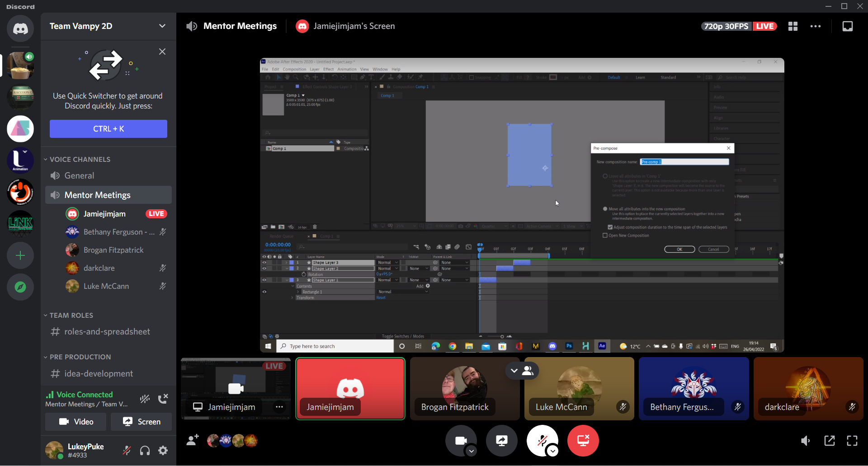This screenshot has width=868, height=466.
Task: Click the Screen share button in sidebar
Action: click(142, 422)
